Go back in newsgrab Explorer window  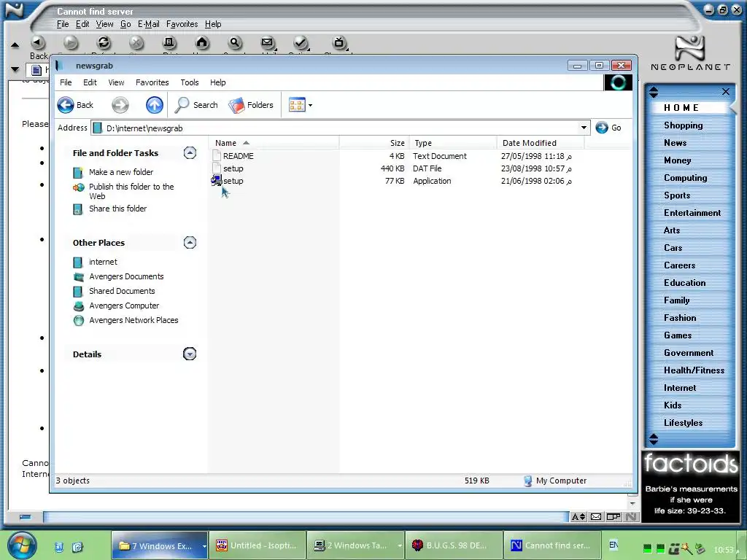coord(76,105)
